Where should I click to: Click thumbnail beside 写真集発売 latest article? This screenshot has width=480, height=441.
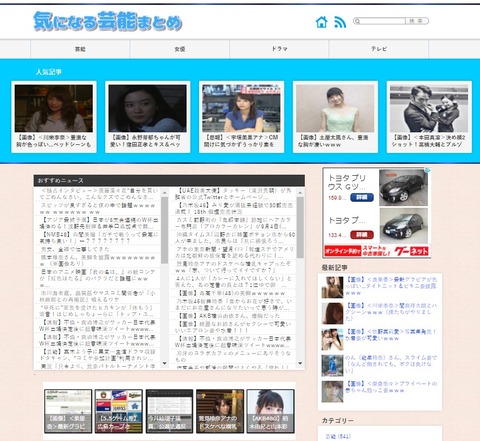[x=332, y=340]
